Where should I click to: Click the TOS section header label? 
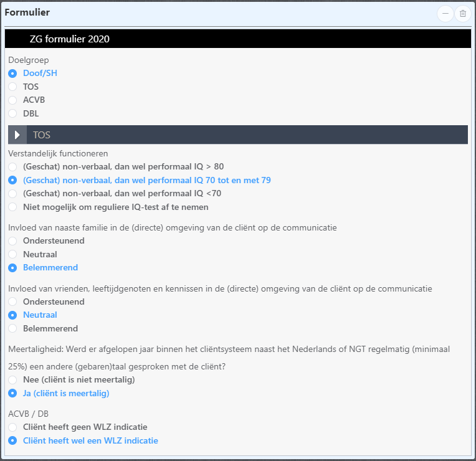(x=42, y=135)
